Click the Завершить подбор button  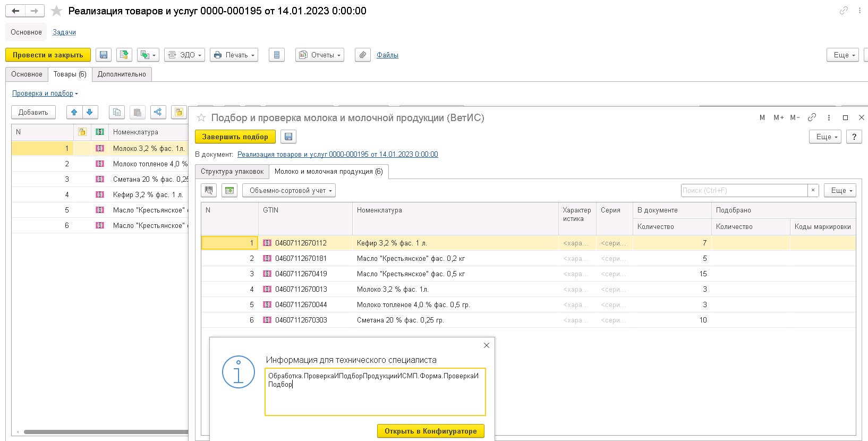point(235,137)
